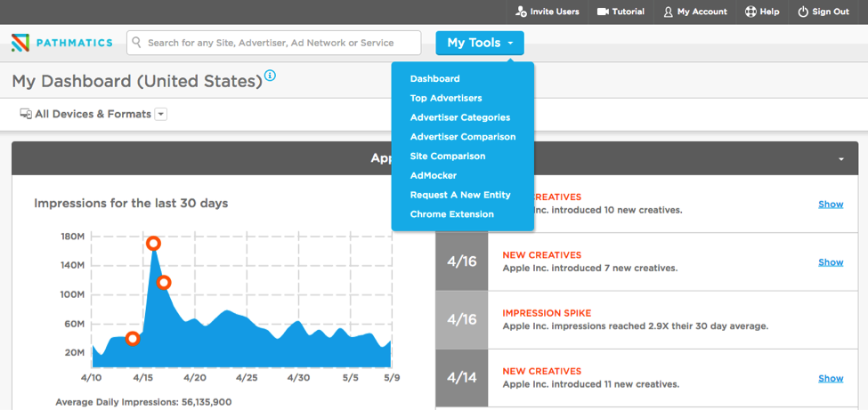Click the chart marker near 4/14

pyautogui.click(x=133, y=339)
